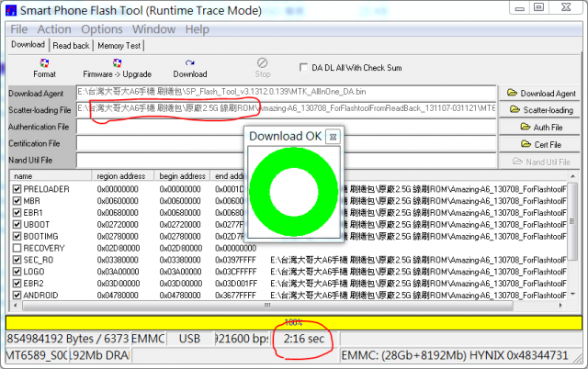Viewport: 588px width, 369px height.
Task: Enable DA DL All With Check Sum
Action: pyautogui.click(x=303, y=67)
